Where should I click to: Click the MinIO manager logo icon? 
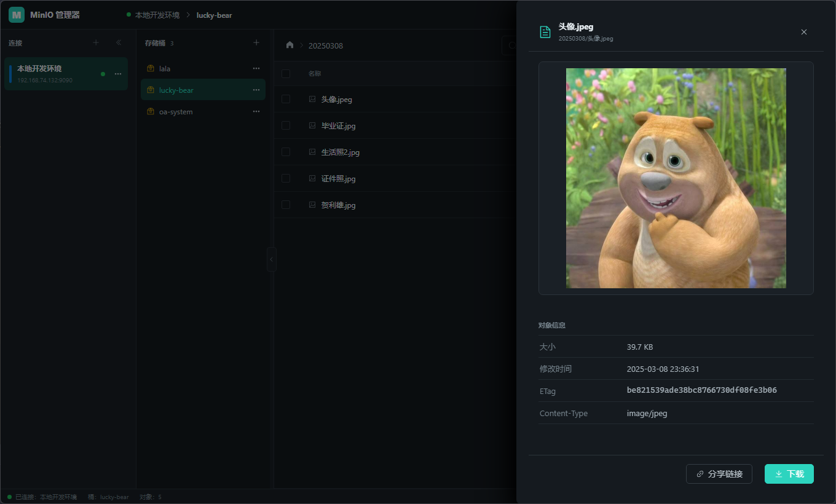click(17, 15)
